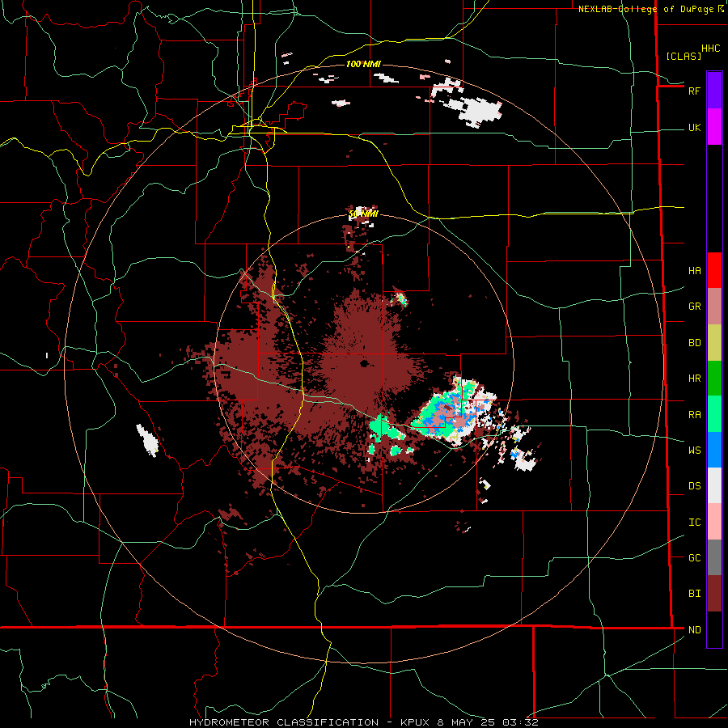The height and width of the screenshot is (728, 728).
Task: Pick the HR green legend swatch
Action: tap(714, 379)
